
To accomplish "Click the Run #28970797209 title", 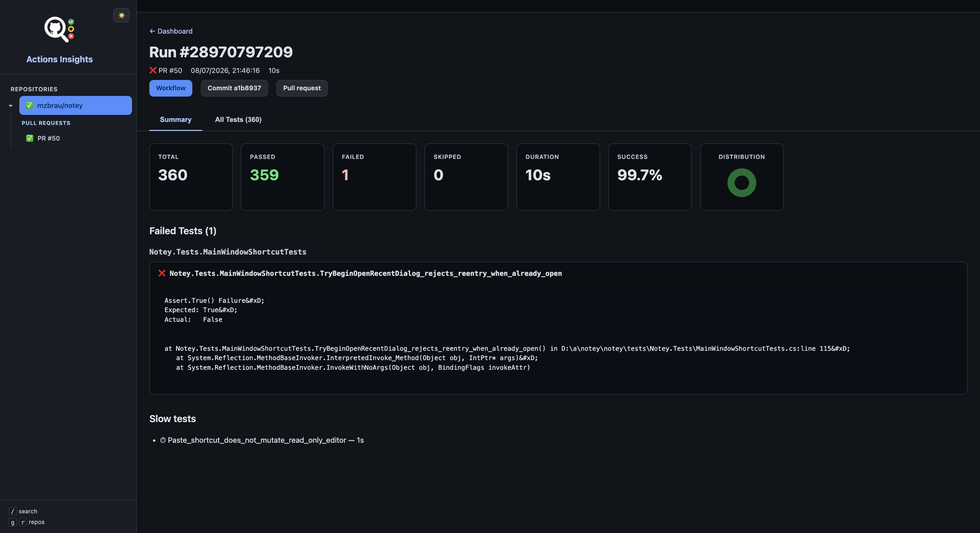I will click(x=221, y=52).
